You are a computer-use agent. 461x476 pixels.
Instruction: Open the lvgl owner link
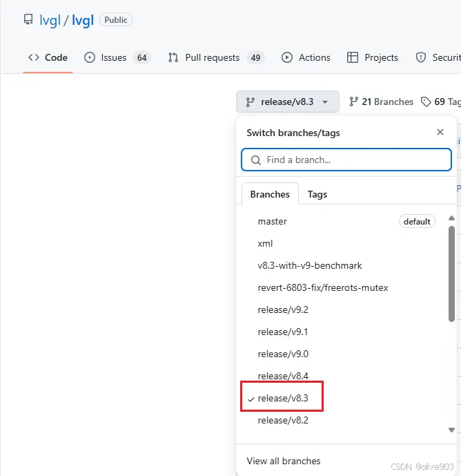tap(50, 20)
